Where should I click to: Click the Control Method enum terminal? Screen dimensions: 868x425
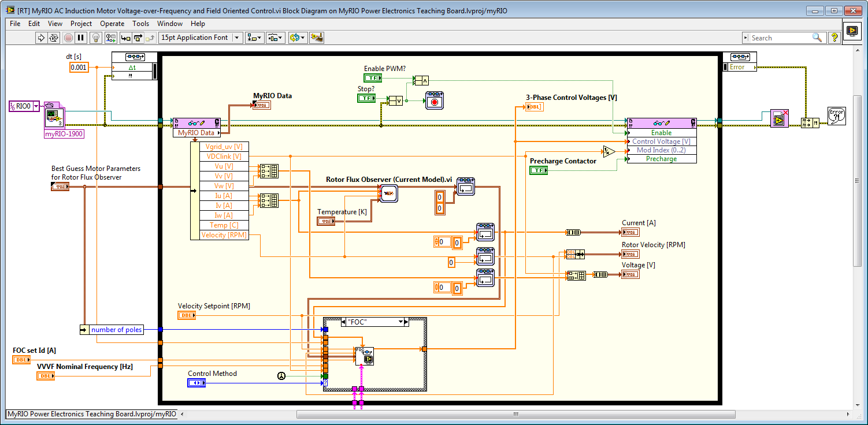tap(196, 383)
